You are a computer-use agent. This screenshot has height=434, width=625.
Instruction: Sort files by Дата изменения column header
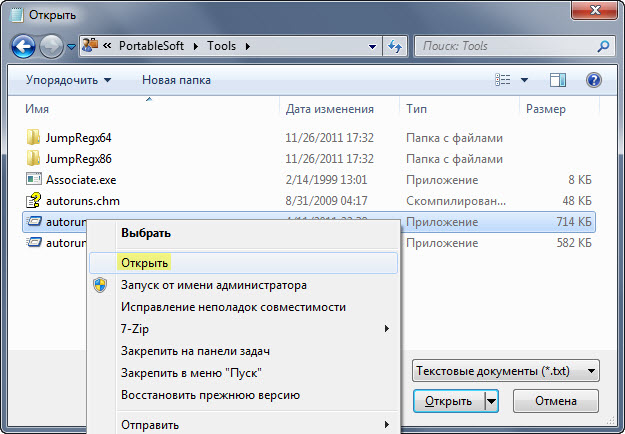(330, 108)
